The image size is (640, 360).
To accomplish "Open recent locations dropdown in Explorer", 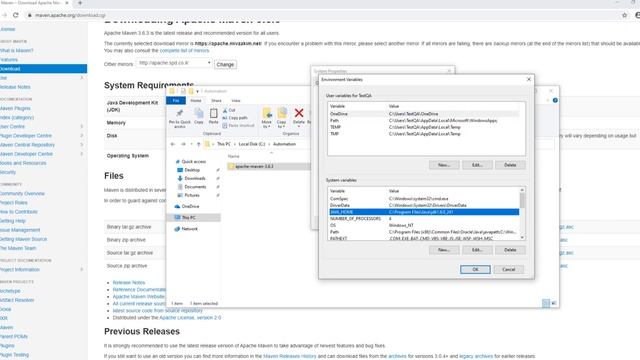I will 191,144.
